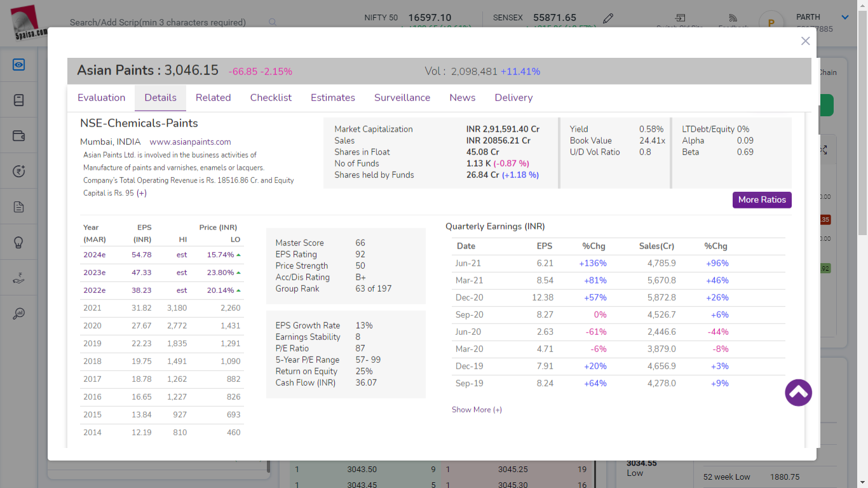Open the reports document sidebar icon
The height and width of the screenshot is (488, 868).
pos(18,207)
